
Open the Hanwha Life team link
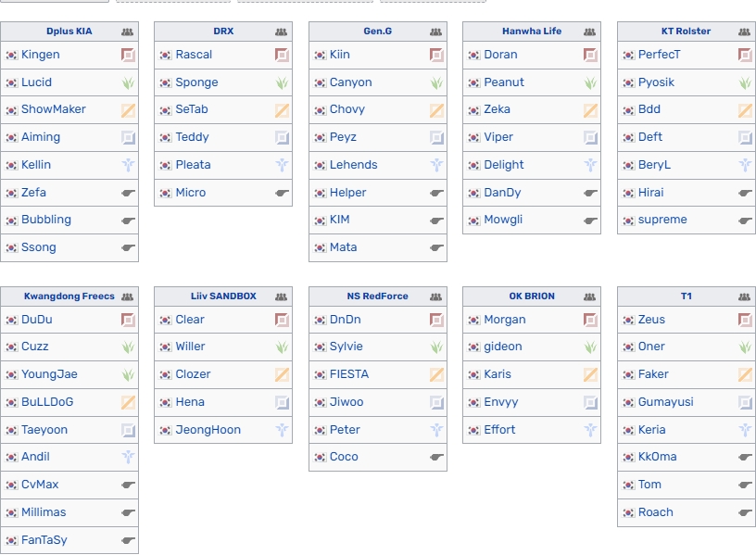coord(531,32)
